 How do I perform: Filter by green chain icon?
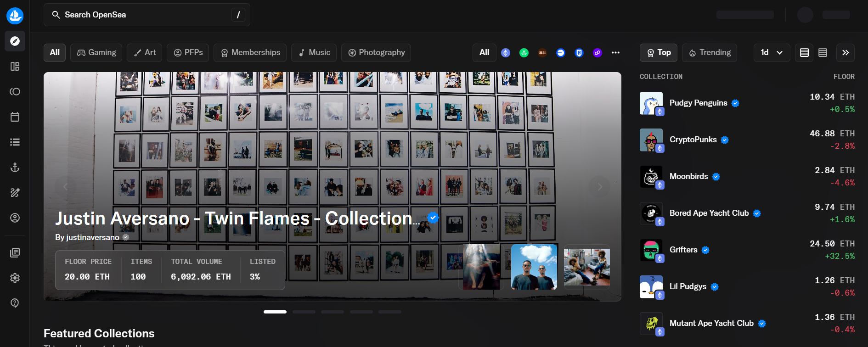click(524, 53)
